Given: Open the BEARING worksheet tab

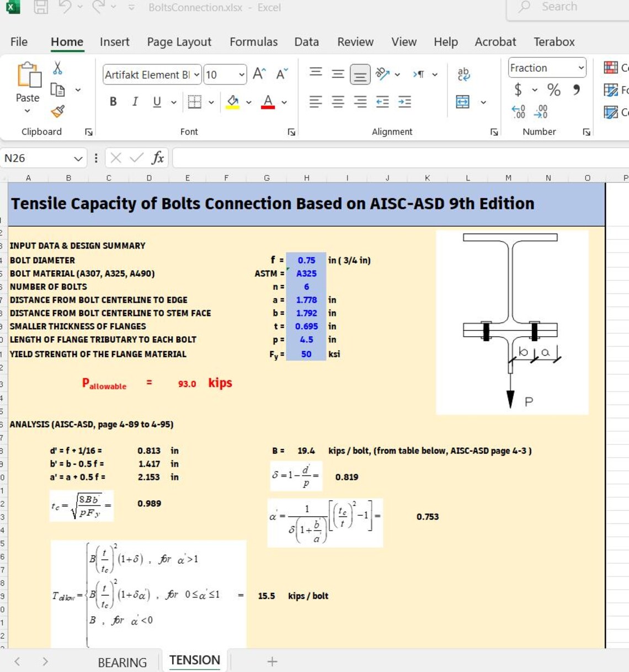Looking at the screenshot, I should [x=122, y=662].
